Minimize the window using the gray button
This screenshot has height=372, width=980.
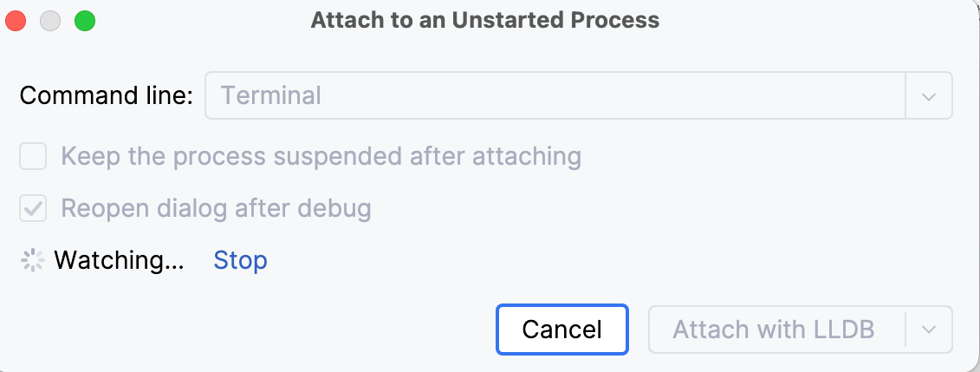click(51, 21)
